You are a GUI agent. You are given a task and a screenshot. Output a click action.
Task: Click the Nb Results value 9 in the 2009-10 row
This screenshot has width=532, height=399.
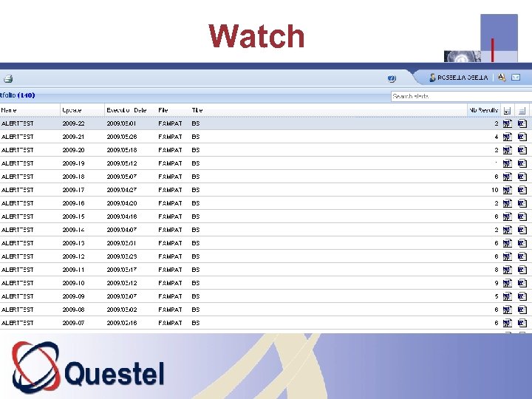click(x=497, y=283)
